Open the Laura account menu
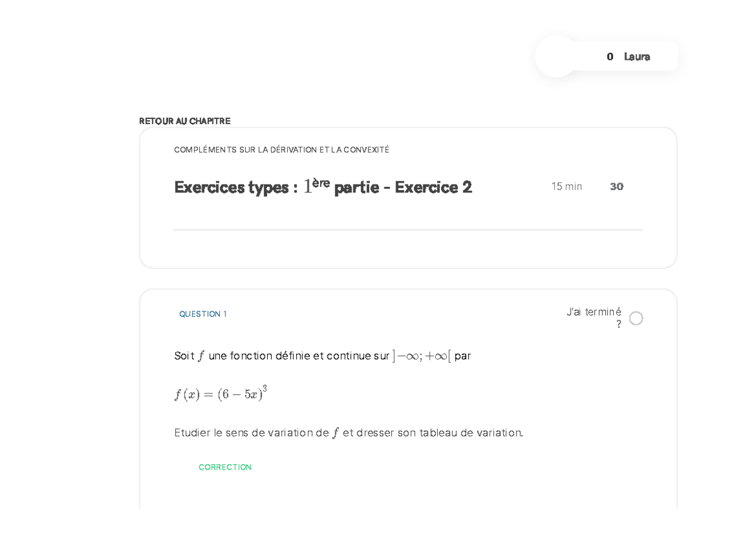The height and width of the screenshot is (534, 756). [x=637, y=56]
